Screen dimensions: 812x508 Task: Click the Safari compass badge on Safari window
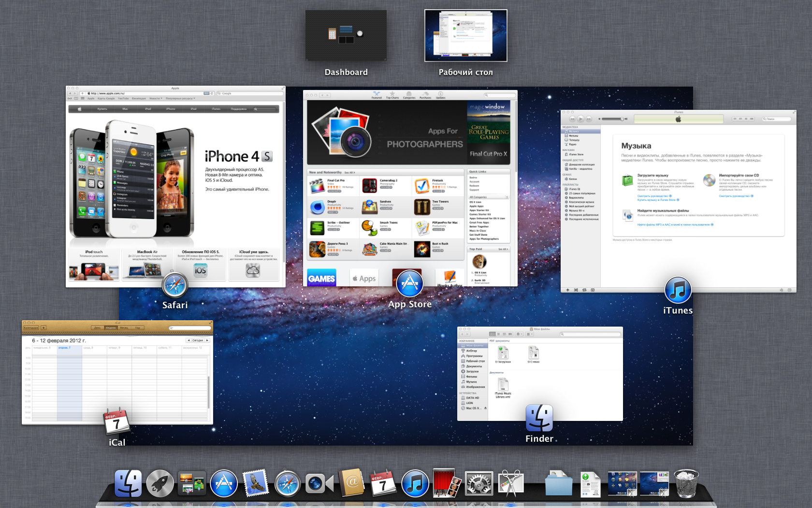[175, 285]
